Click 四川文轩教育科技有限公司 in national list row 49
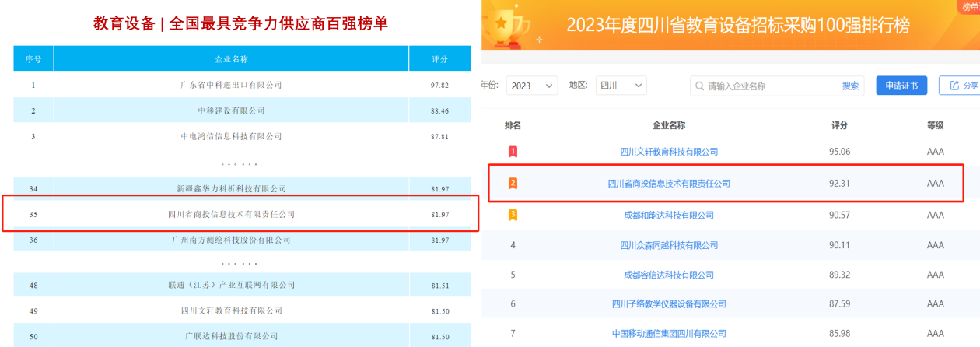980x347 pixels. coord(231,310)
